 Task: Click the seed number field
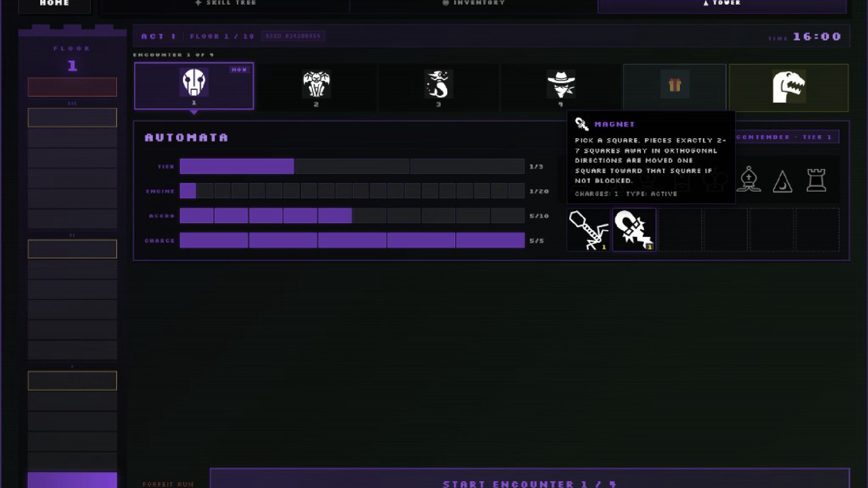[x=293, y=36]
